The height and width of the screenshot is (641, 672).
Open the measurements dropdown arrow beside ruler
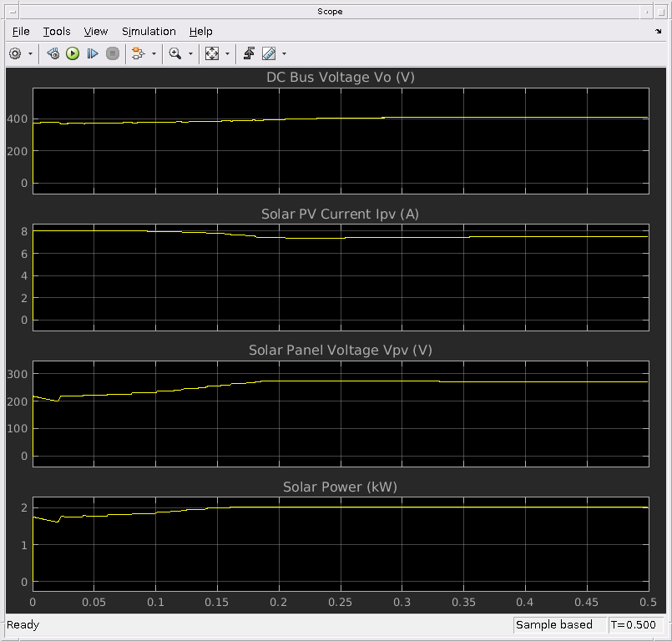point(284,53)
